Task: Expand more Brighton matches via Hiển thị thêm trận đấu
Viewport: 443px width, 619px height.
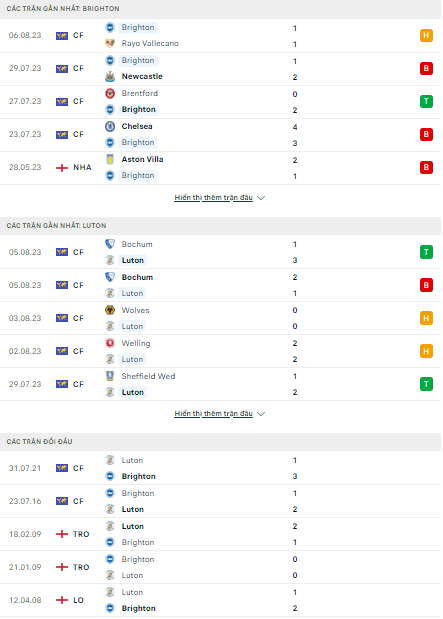Action: [x=214, y=197]
